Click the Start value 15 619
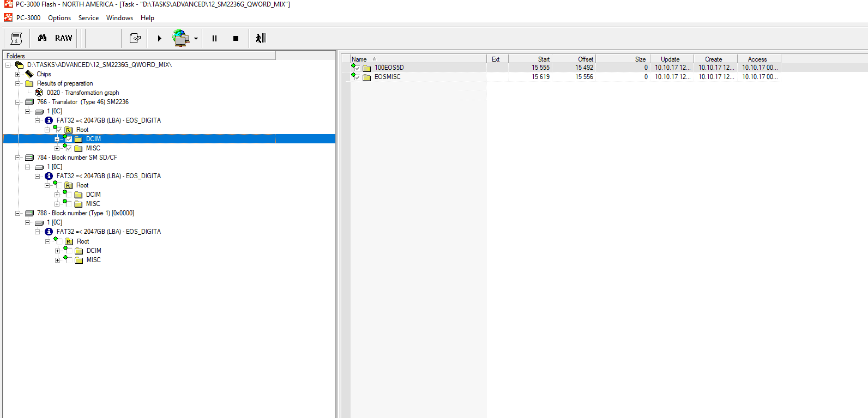868x418 pixels. coord(540,77)
